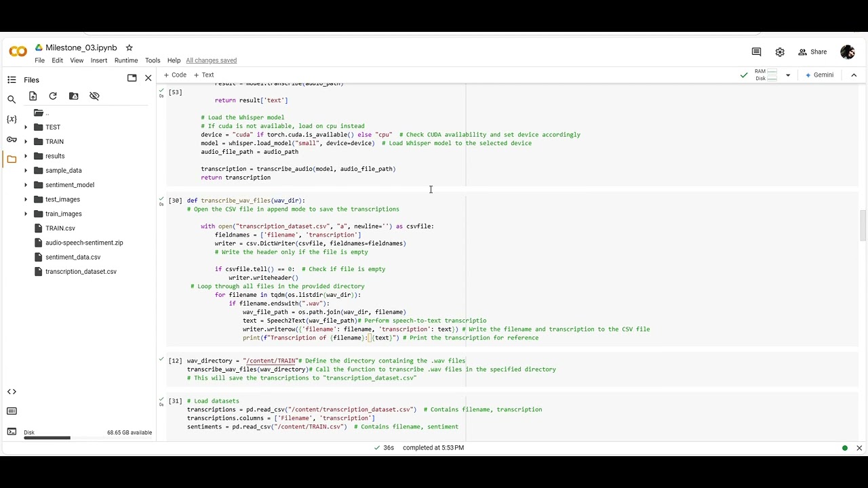Upload a file to session storage
This screenshot has width=868, height=488.
(33, 96)
